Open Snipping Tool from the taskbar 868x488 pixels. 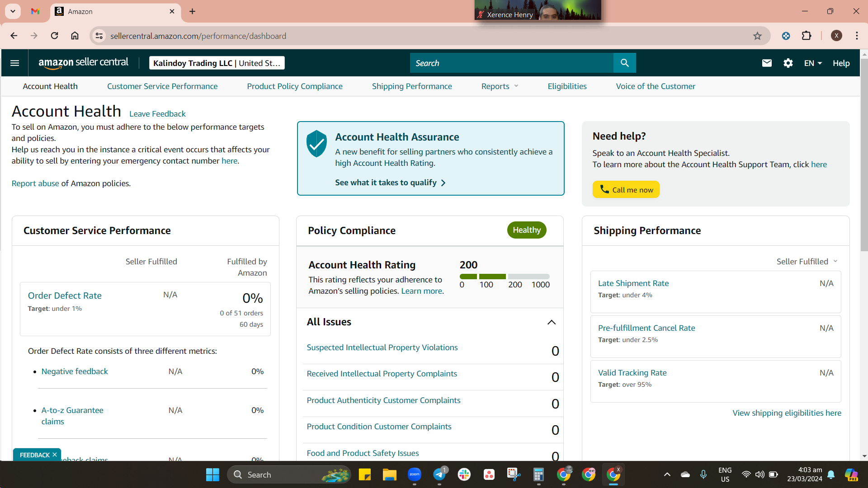[x=514, y=474]
